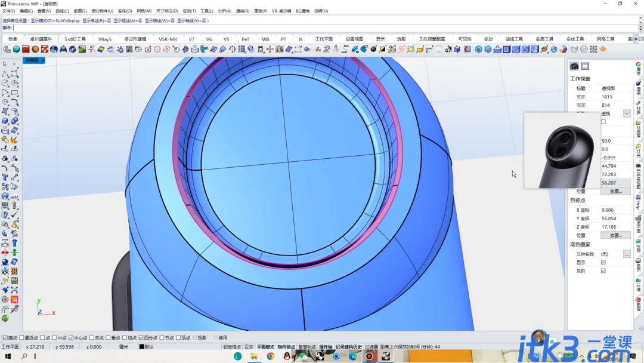
Task: Switch to the VRay5 toolbar tab
Action: click(105, 39)
